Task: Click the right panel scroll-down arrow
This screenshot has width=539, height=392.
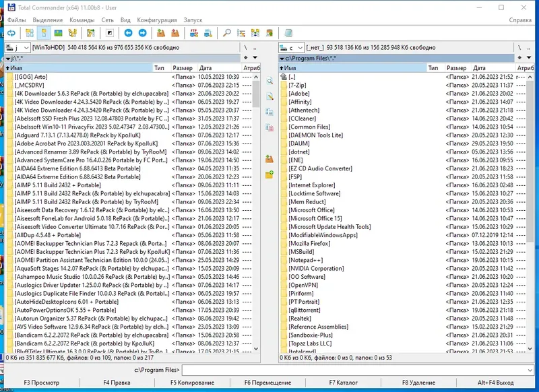Action: pos(530,349)
